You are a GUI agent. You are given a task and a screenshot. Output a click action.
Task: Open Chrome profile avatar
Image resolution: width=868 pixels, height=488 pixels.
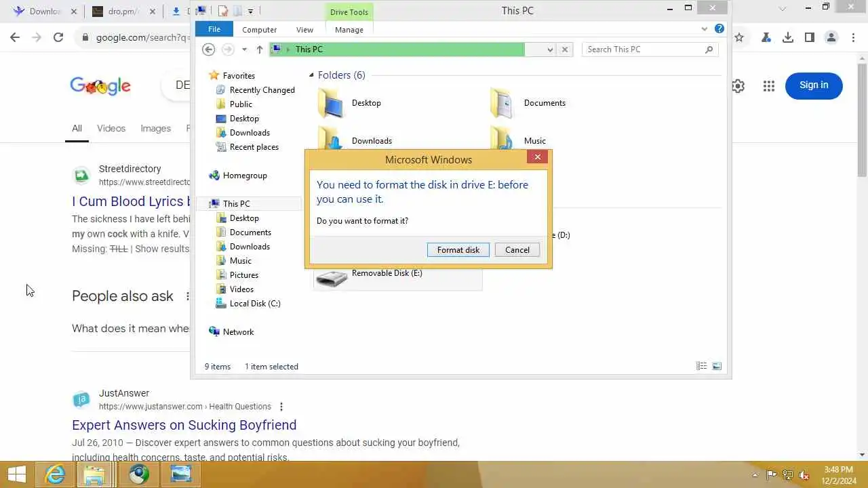click(831, 37)
